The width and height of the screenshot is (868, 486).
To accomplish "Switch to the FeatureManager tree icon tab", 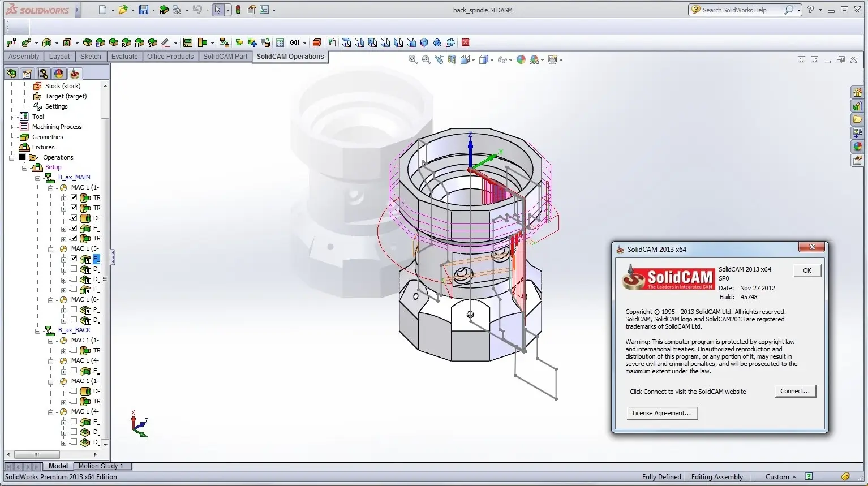I will [x=11, y=74].
